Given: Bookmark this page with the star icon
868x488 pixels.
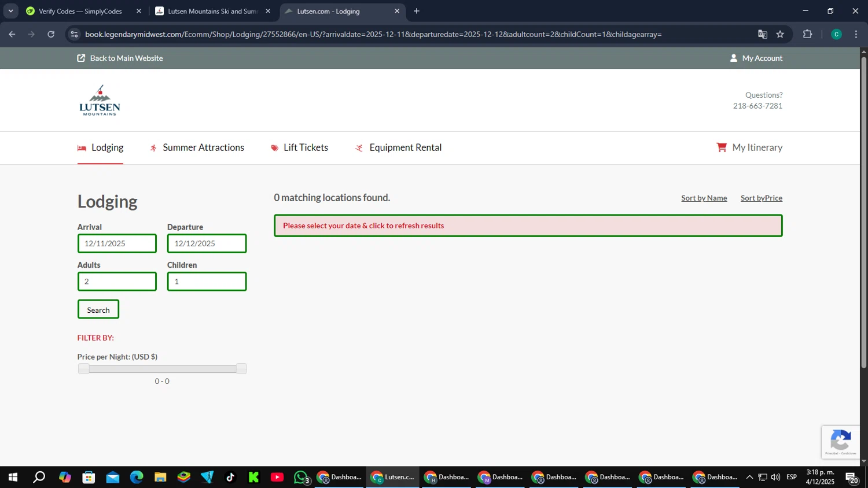Looking at the screenshot, I should click(780, 34).
